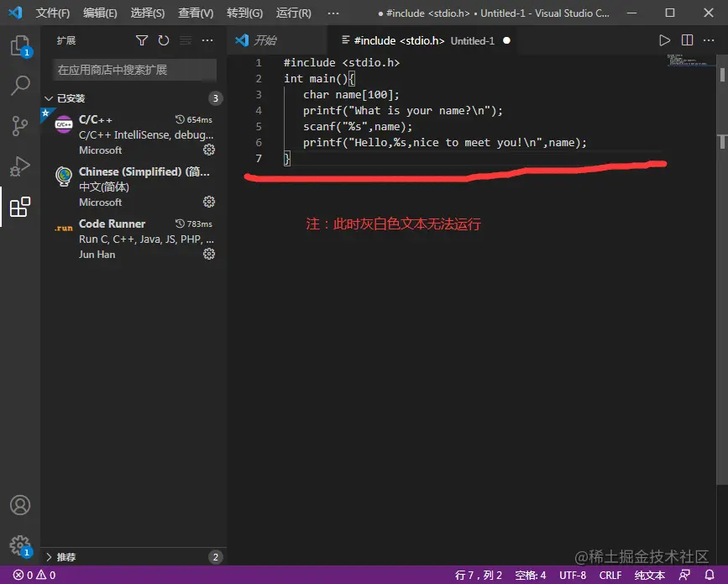Click the char name[100]; line

(x=350, y=95)
